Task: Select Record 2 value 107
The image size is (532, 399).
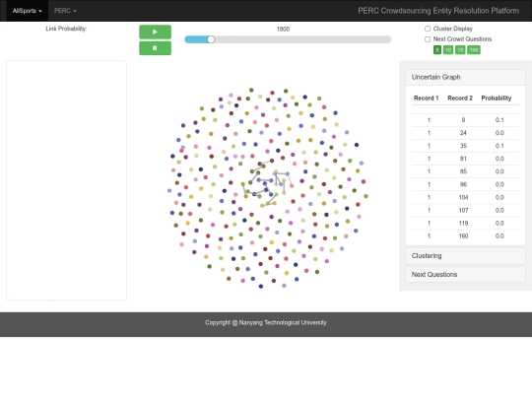Action: click(x=463, y=211)
